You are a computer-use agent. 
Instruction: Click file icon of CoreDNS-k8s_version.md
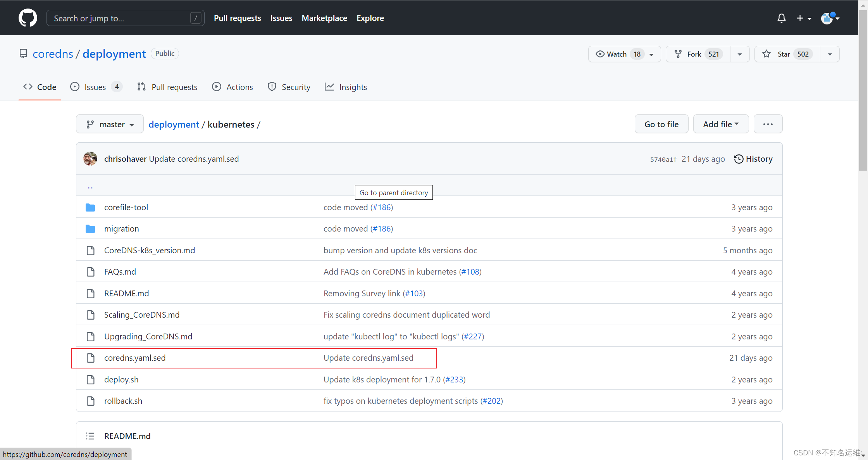click(90, 251)
